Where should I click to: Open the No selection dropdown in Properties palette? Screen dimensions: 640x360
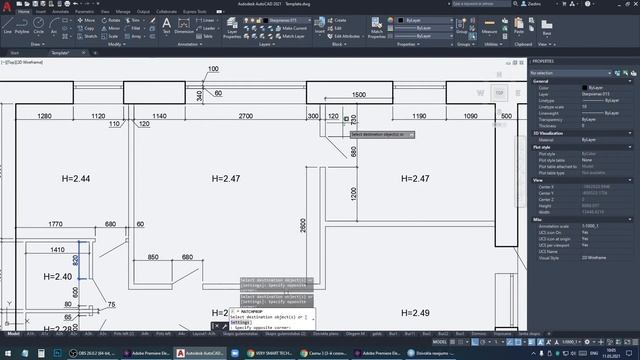(x=570, y=73)
